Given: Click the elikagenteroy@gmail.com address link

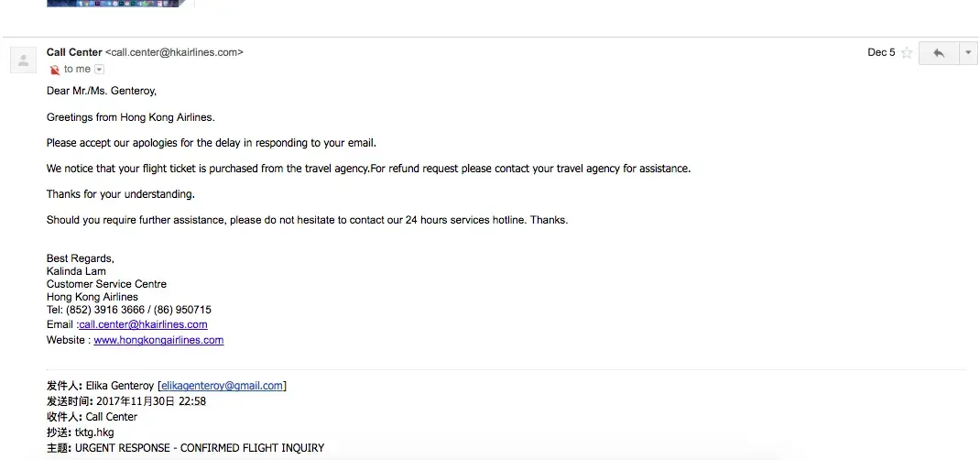Looking at the screenshot, I should pos(222,386).
